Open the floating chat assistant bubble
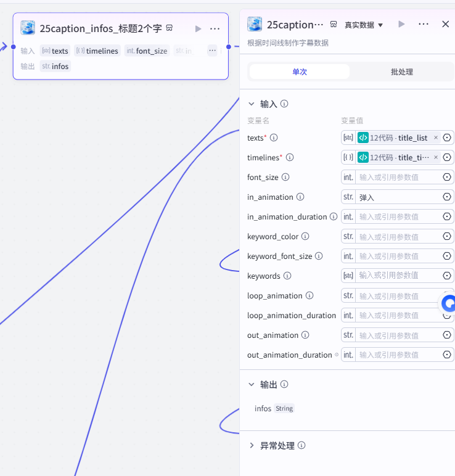 click(448, 303)
